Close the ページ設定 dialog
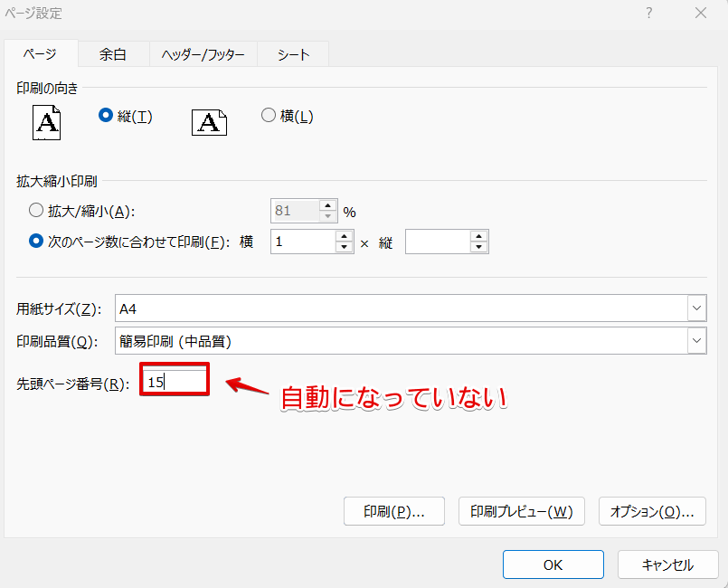This screenshot has width=728, height=588. [701, 13]
